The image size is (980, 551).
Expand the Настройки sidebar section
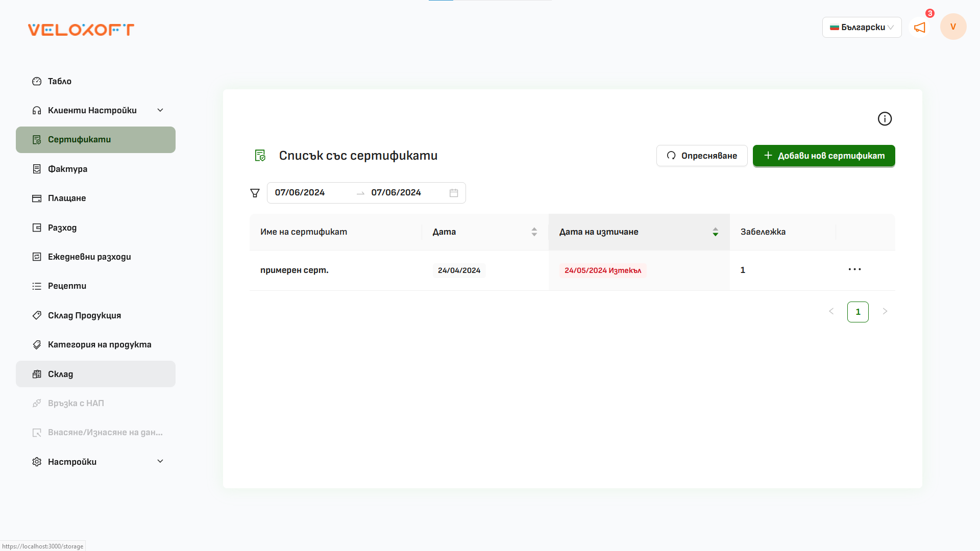tap(160, 462)
